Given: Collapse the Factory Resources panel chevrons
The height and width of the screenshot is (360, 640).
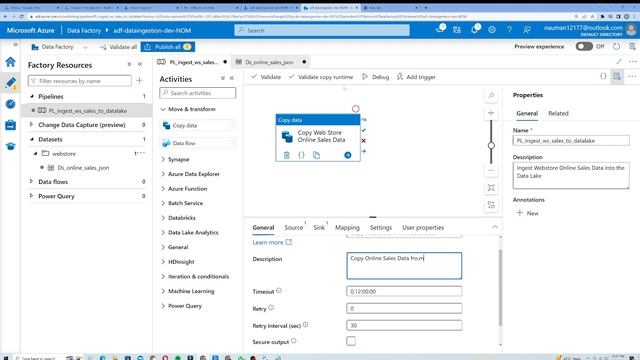Looking at the screenshot, I should pyautogui.click(x=140, y=64).
